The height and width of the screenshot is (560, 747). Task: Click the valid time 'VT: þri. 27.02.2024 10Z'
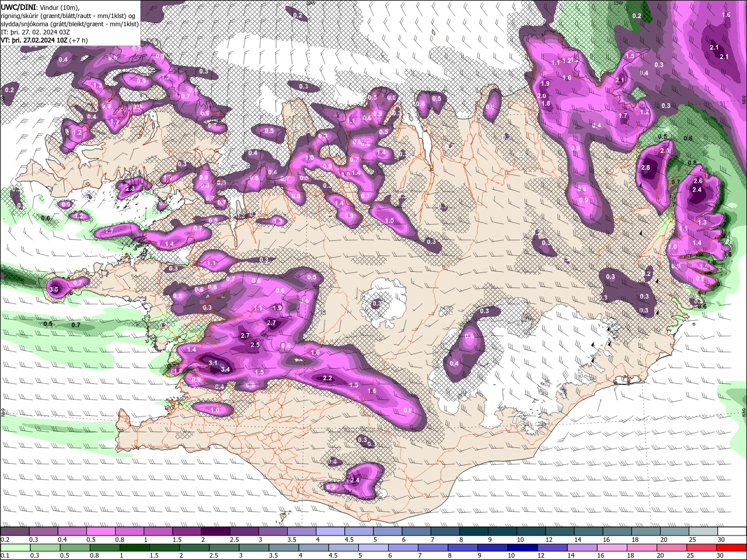(33, 40)
